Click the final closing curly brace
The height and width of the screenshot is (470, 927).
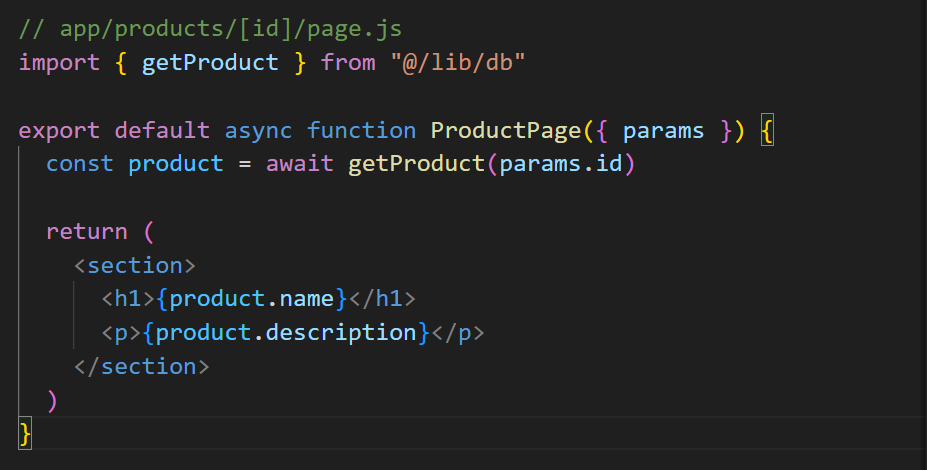point(26,434)
